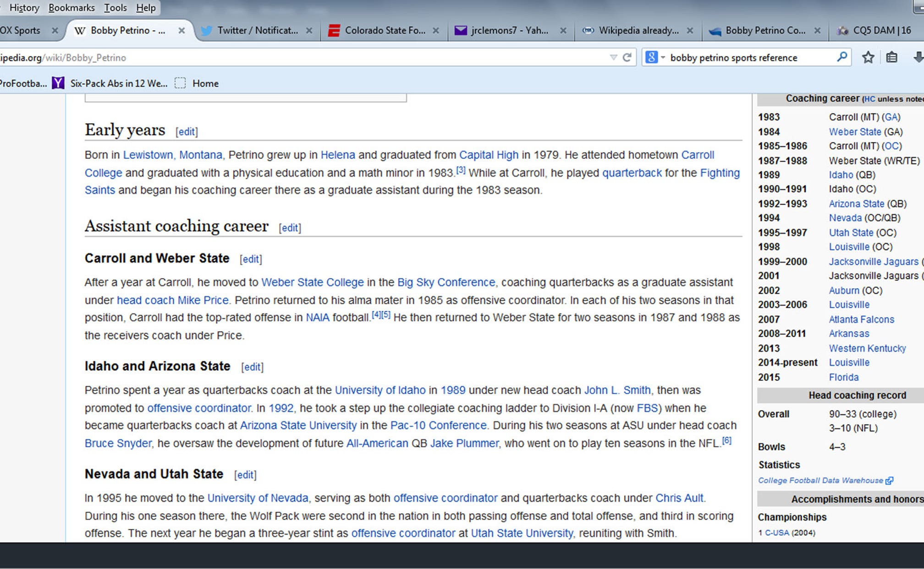Open the ProFootball bookmark
The image size is (924, 569).
[23, 83]
